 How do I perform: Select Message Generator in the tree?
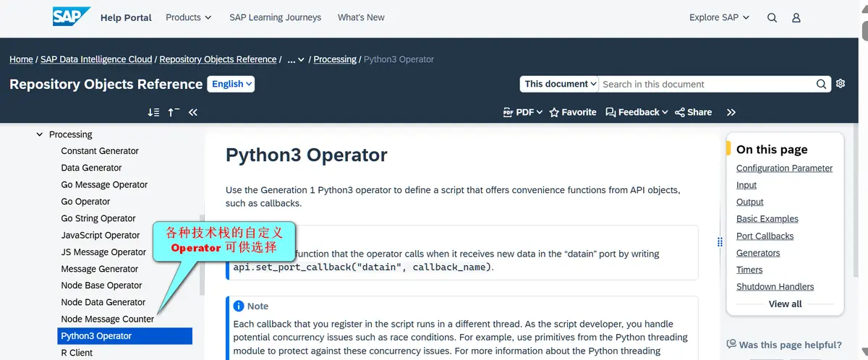pyautogui.click(x=100, y=269)
